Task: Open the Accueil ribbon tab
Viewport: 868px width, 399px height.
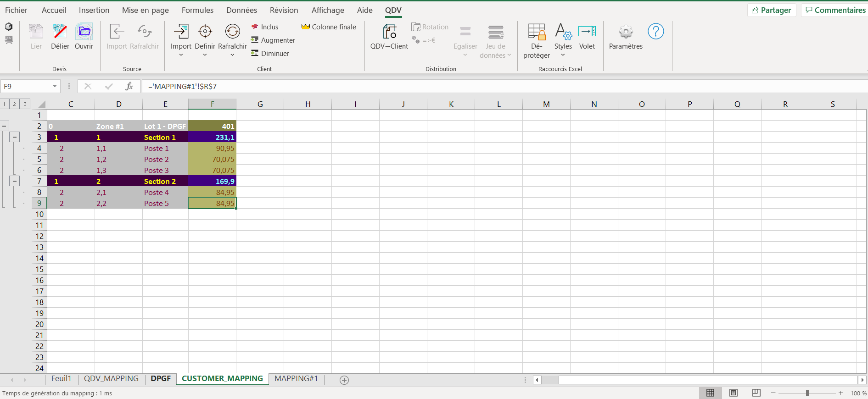Action: coord(54,10)
